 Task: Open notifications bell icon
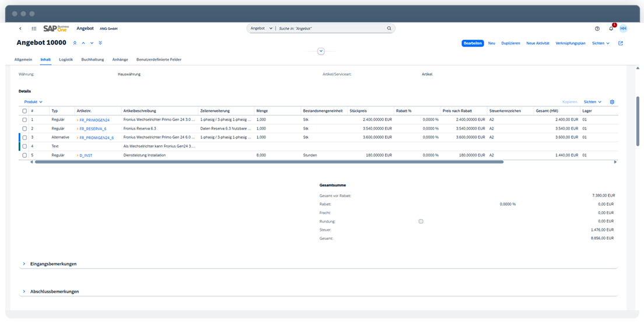[611, 29]
